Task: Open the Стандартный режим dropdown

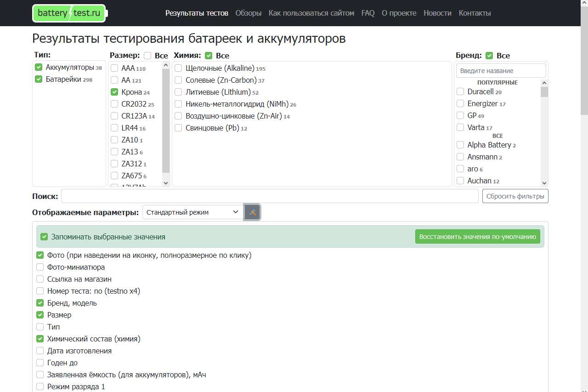Action: [x=192, y=212]
